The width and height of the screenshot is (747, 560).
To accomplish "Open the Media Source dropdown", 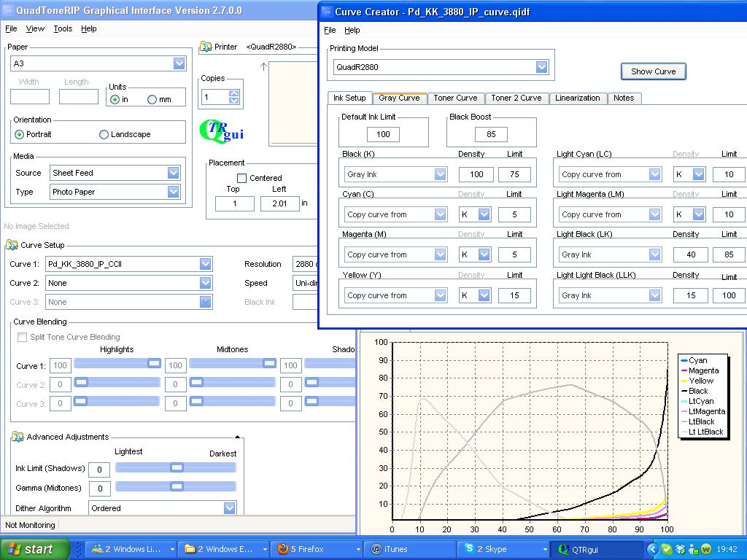I will coord(174,172).
